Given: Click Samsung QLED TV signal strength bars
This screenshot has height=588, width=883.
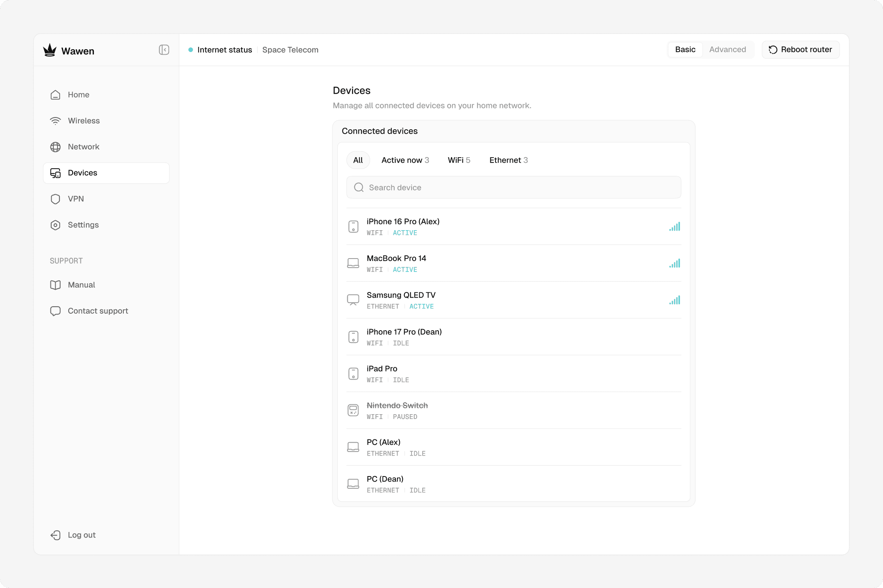Looking at the screenshot, I should [x=674, y=300].
